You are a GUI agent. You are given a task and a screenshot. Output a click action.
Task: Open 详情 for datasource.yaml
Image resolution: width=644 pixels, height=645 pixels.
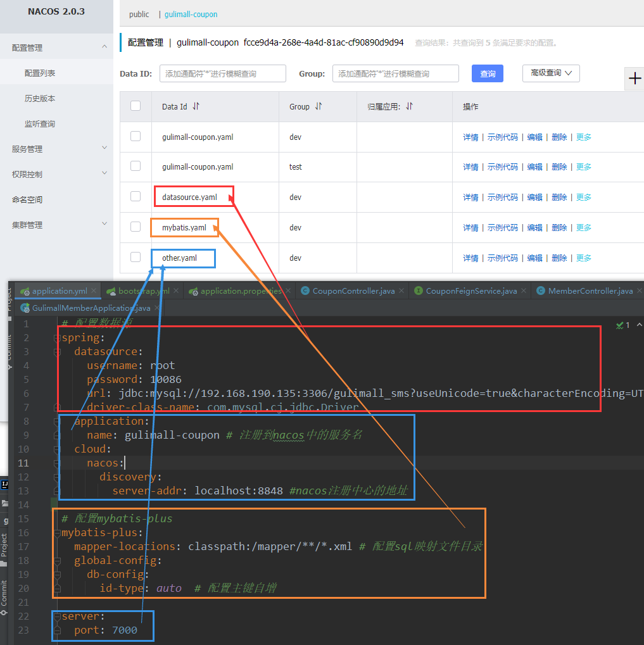point(470,197)
